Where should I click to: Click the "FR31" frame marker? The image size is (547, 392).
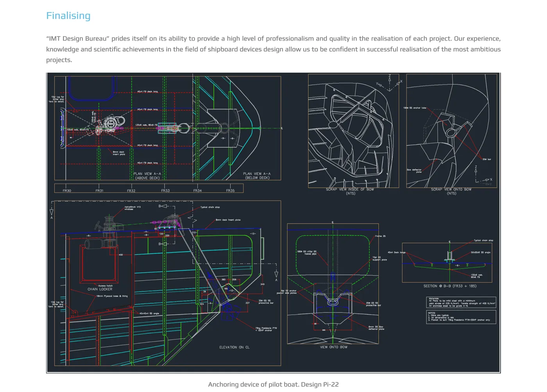coord(99,191)
